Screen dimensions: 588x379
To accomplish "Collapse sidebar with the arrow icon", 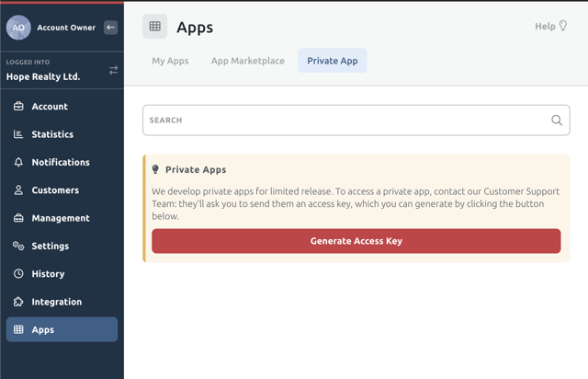I will click(110, 28).
